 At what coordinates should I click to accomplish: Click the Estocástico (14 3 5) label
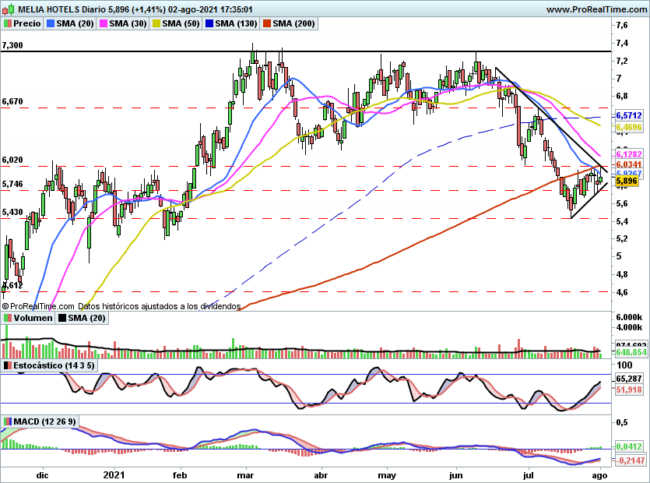coord(53,366)
